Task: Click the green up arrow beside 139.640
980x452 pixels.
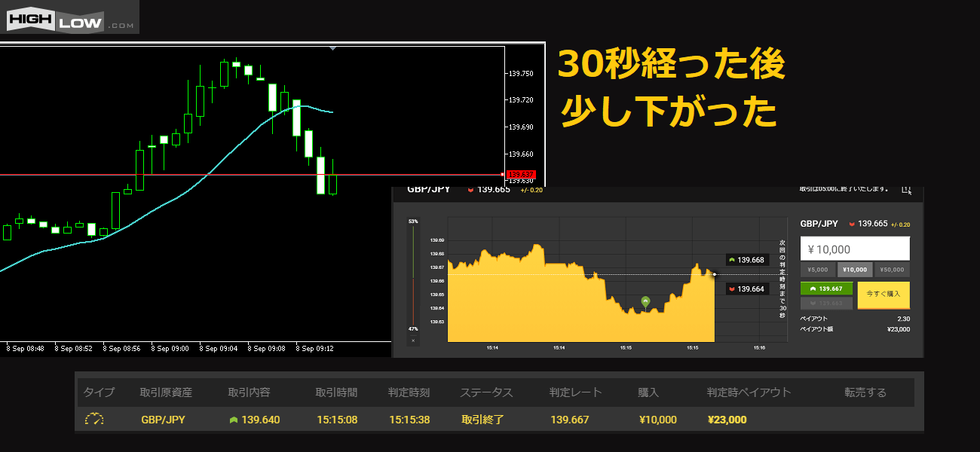Action: 234,420
